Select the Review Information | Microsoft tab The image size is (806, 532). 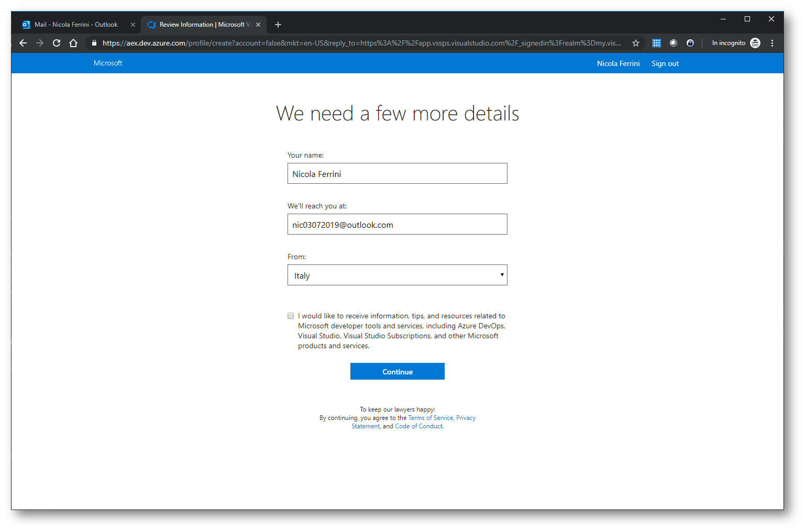(203, 25)
